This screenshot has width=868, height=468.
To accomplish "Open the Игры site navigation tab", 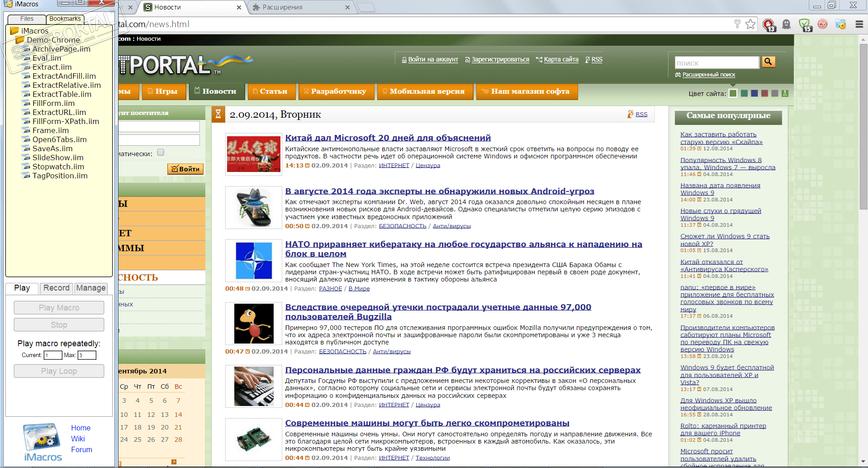I will [x=164, y=91].
